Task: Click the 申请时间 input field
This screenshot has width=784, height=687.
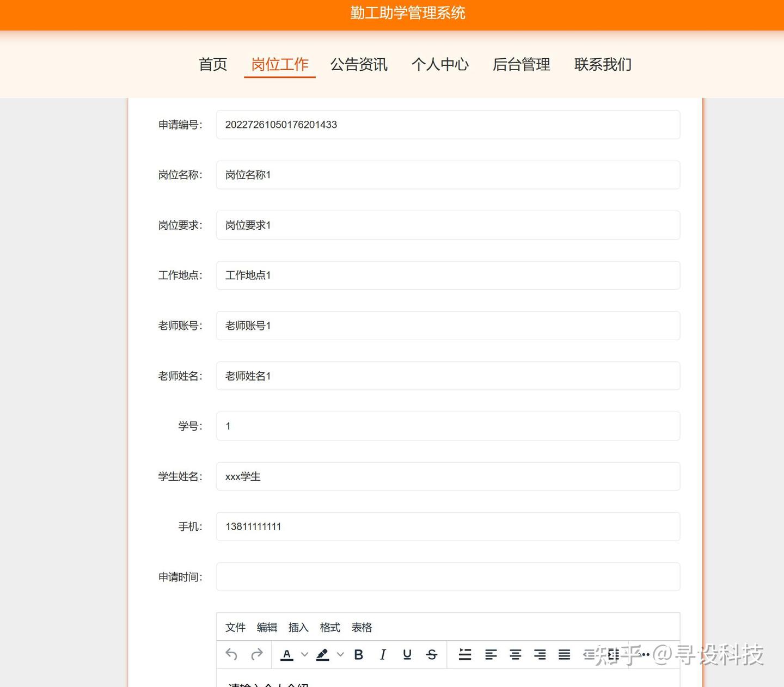Action: (x=448, y=576)
